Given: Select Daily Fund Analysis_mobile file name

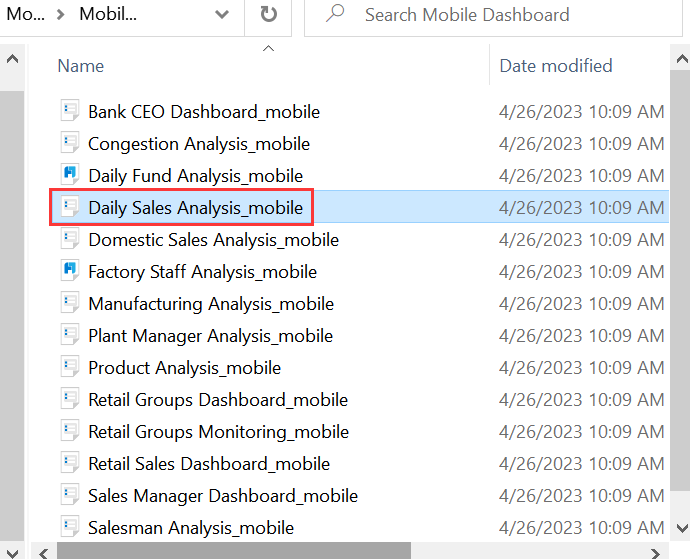Looking at the screenshot, I should pos(195,176).
